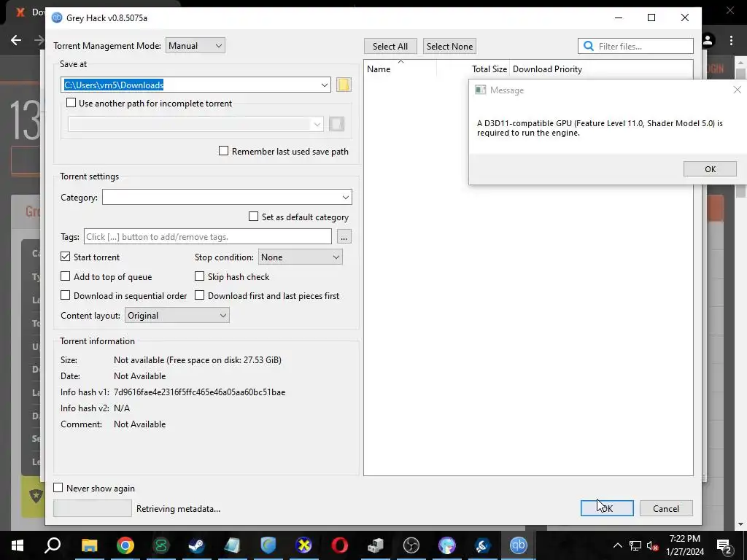Click Select None button
The width and height of the screenshot is (747, 560).
coord(449,46)
